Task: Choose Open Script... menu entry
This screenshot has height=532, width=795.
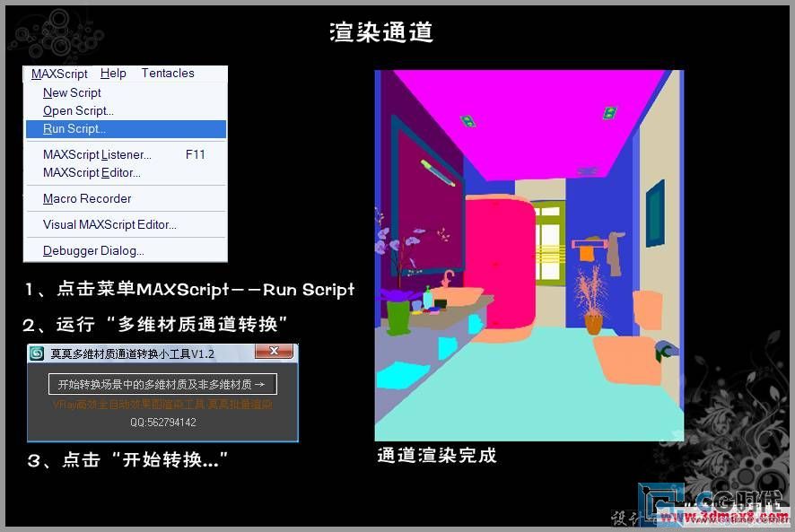Action: tap(126, 110)
